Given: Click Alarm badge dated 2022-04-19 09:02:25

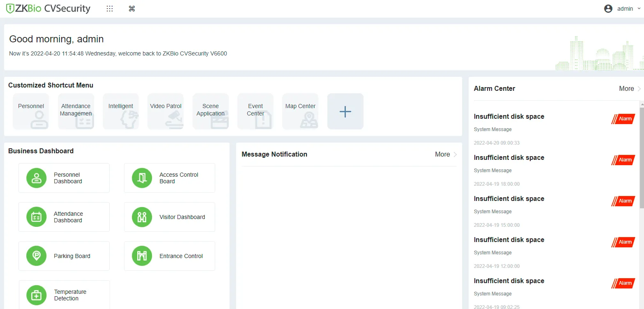Looking at the screenshot, I should tap(623, 283).
